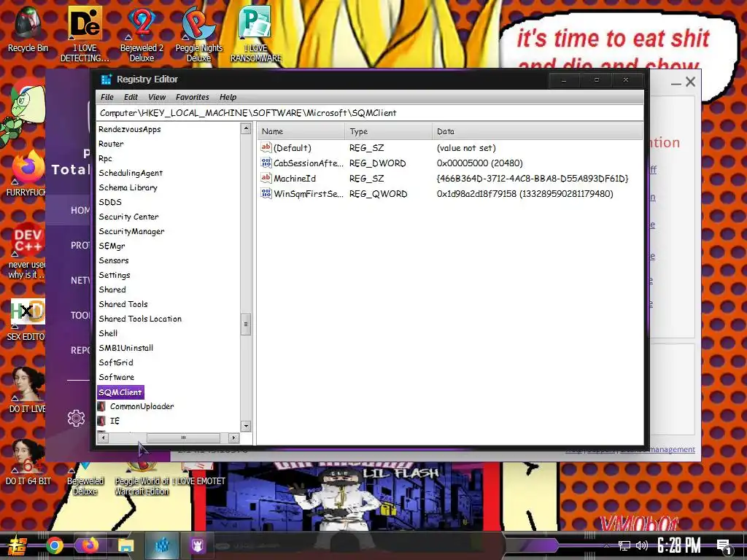Image resolution: width=747 pixels, height=560 pixels.
Task: Click the tree pane scroll down arrow
Action: pyautogui.click(x=246, y=426)
